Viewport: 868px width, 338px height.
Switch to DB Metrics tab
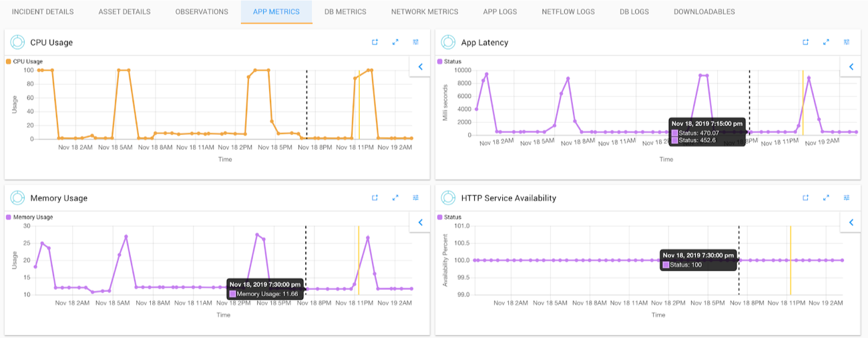345,12
